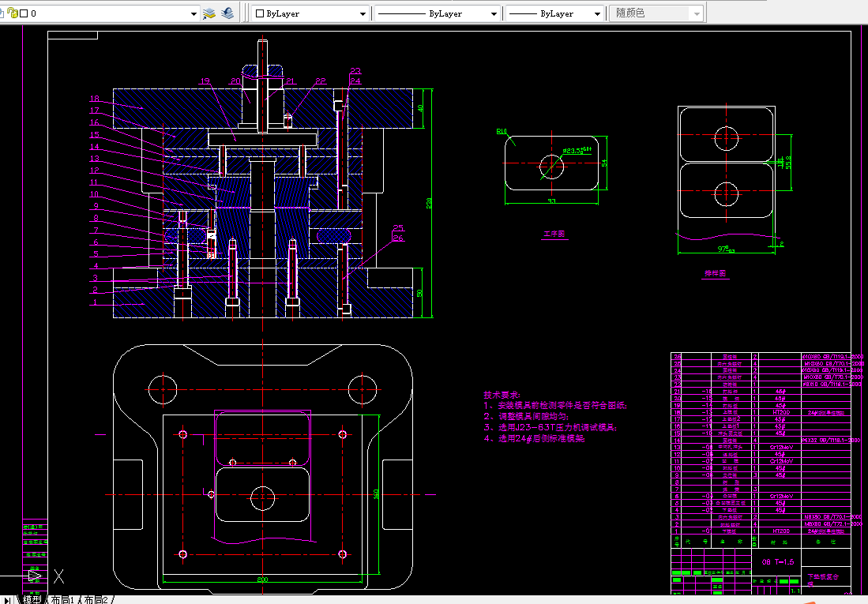Select the ø23.55 hole diameter dimension

coord(577,150)
